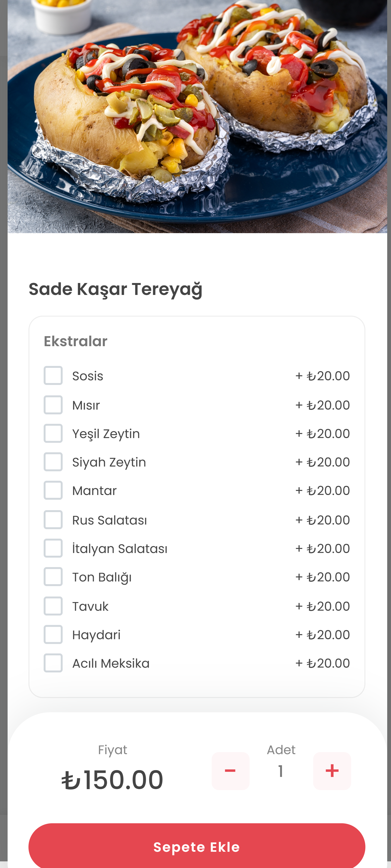Select the Siyah Zeytin extra

(53, 462)
